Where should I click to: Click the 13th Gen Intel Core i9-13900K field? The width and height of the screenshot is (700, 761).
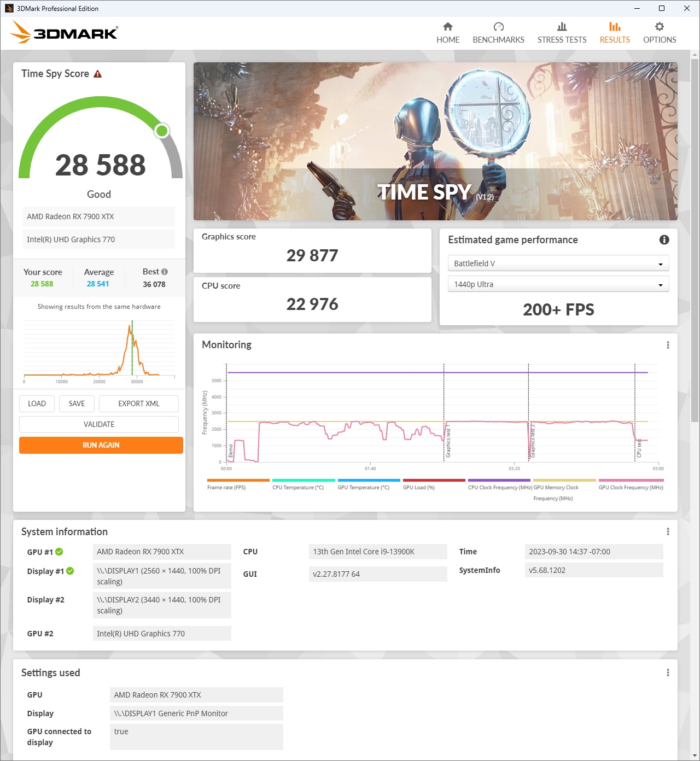[378, 552]
